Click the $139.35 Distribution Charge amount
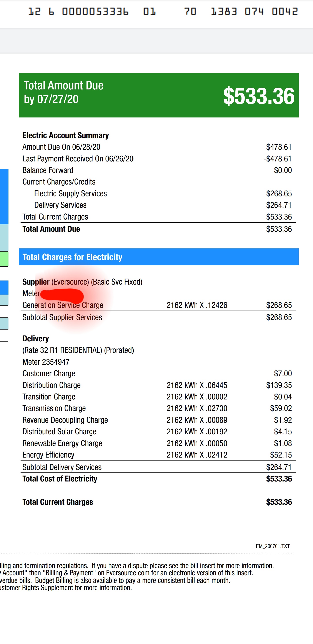 279,385
